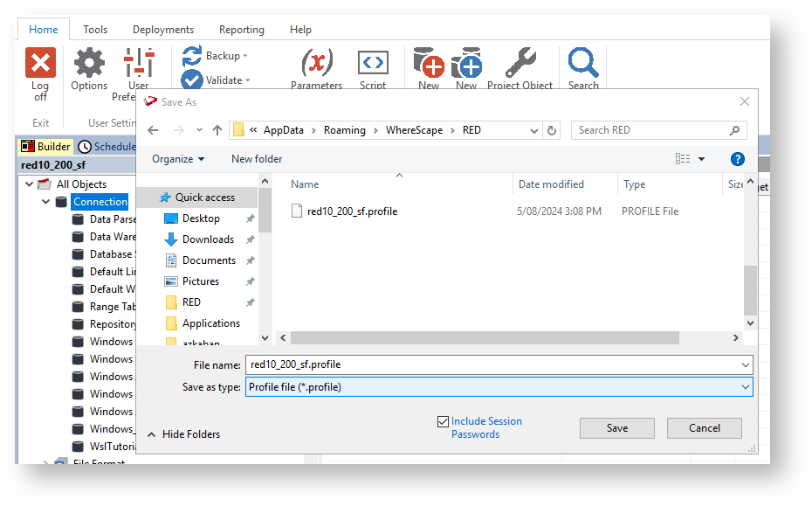This screenshot has width=812, height=506.
Task: Click the vertical scrollbar thumb in file list
Action: [x=750, y=290]
